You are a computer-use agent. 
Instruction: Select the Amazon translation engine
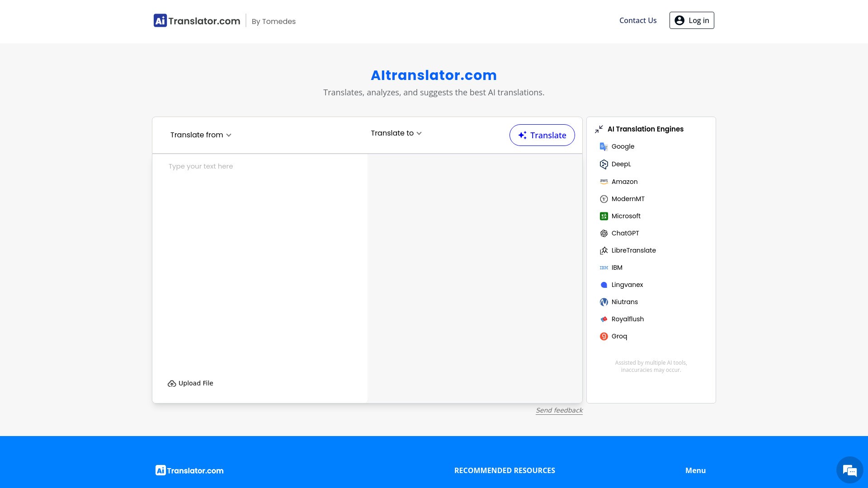point(624,181)
